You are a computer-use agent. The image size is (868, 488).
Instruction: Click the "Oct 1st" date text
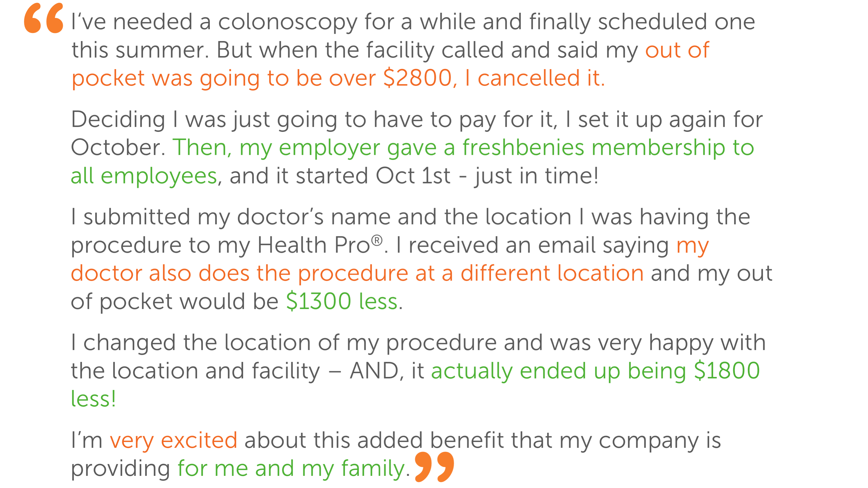pyautogui.click(x=413, y=176)
